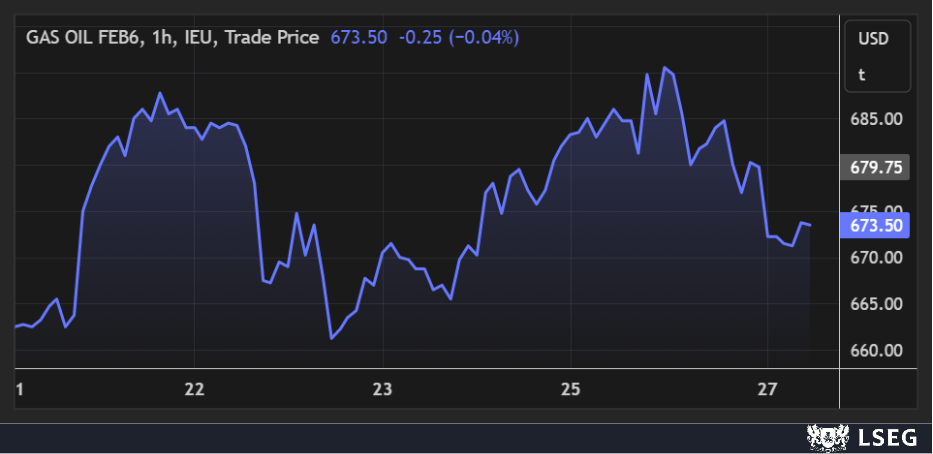The image size is (933, 454).
Task: Click the LSEG text in the footer
Action: [879, 437]
